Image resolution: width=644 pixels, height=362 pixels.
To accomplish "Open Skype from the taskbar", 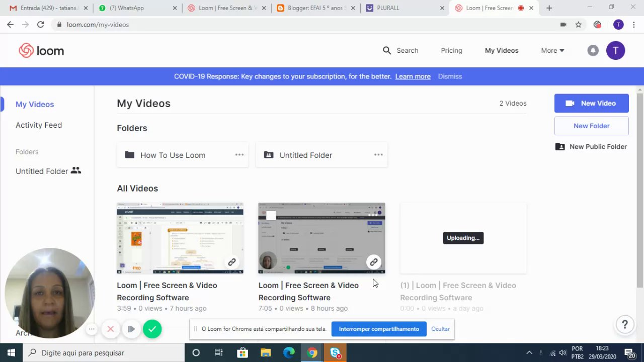I will coord(336,352).
